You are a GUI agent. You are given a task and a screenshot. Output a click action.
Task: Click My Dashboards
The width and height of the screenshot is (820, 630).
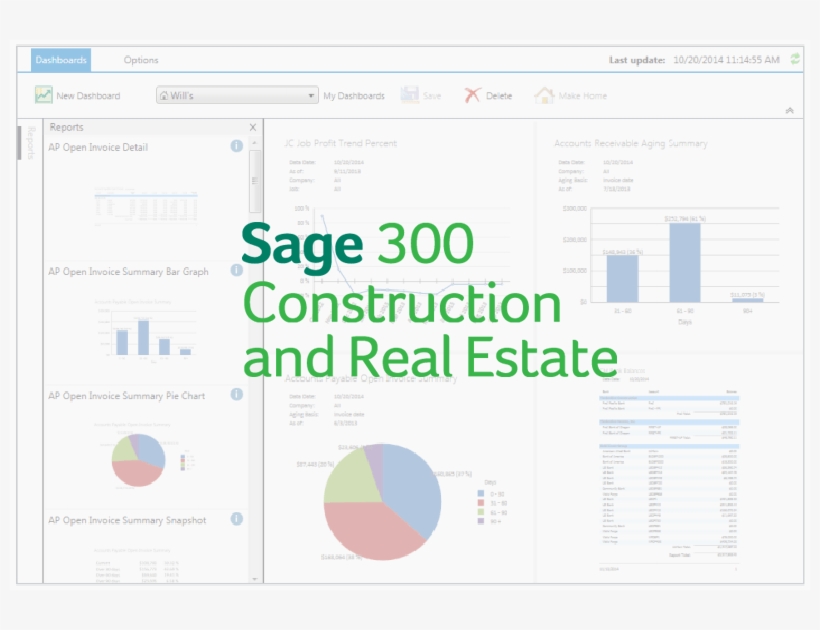(355, 95)
